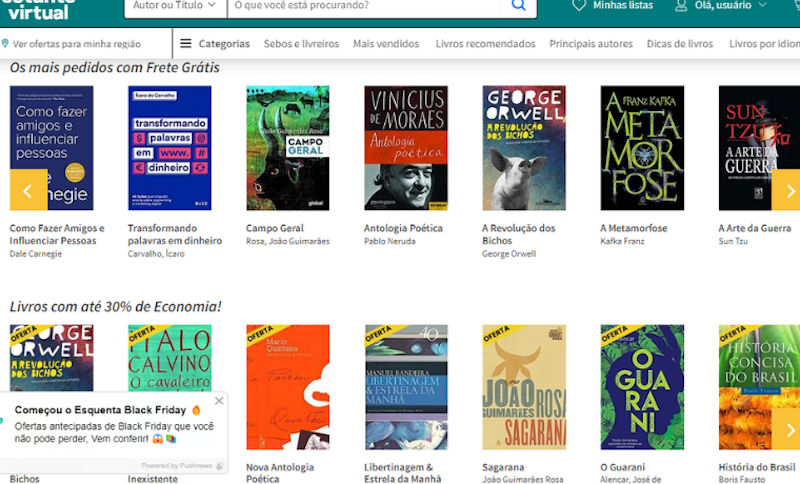The width and height of the screenshot is (800, 484).
Task: Open Dicas de livros
Action: point(680,44)
